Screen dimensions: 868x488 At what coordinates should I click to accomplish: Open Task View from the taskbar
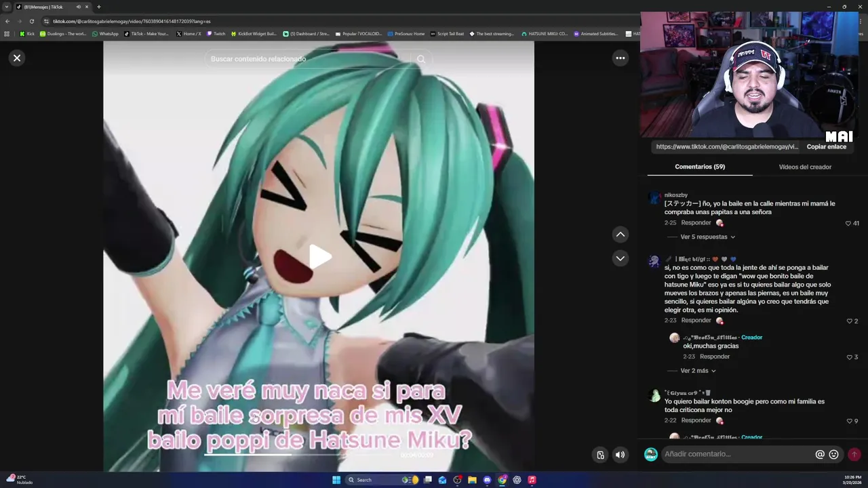point(428,480)
